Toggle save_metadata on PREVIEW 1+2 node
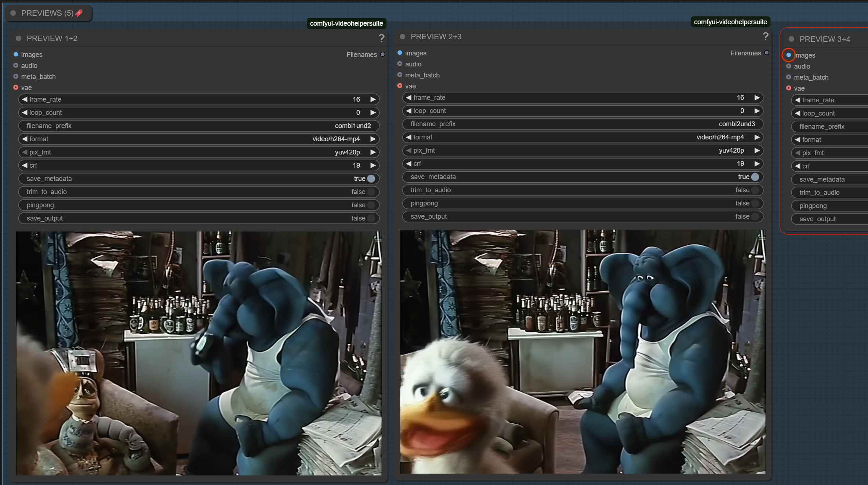 (x=371, y=179)
